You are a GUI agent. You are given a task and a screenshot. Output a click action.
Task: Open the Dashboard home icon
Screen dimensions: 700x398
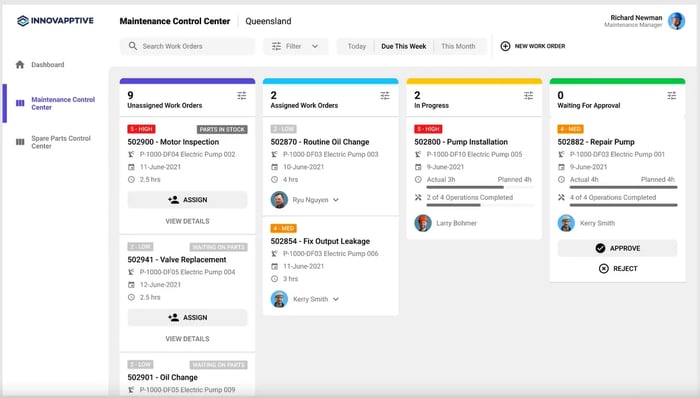point(20,64)
